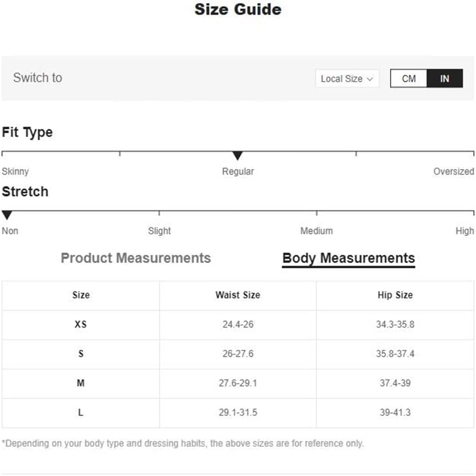Viewport: 476px width, 476px height.
Task: Select the Body Measurements tab
Action: [348, 258]
